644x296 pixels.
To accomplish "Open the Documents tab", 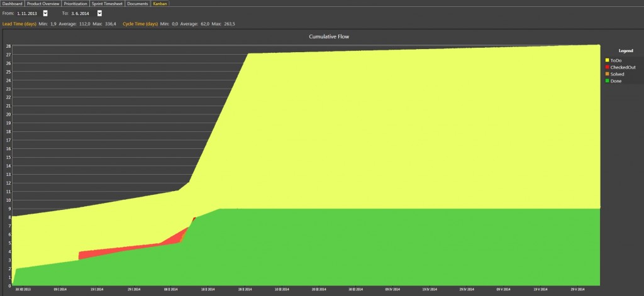I will (x=138, y=3).
